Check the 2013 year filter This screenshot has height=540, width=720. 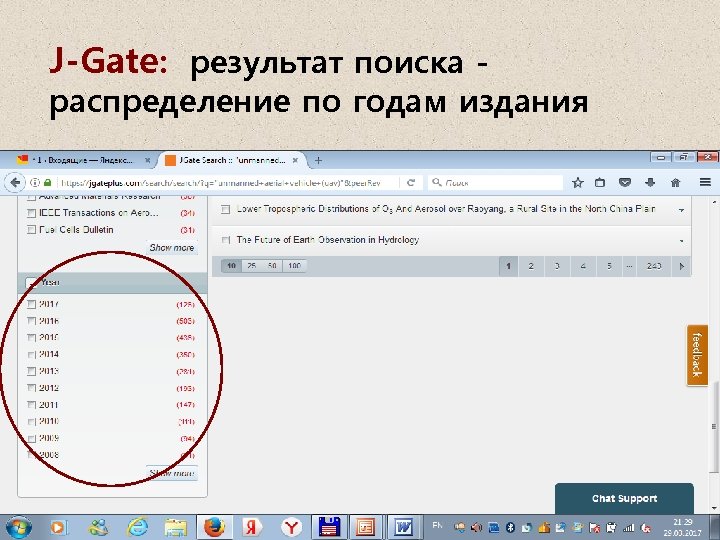pos(31,371)
